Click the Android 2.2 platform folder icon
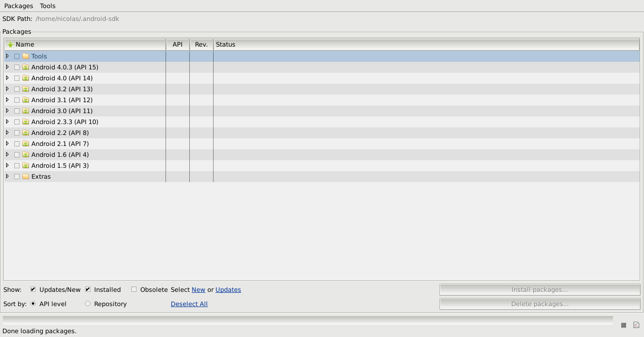Viewport: 644px width, 337px height. [x=26, y=133]
